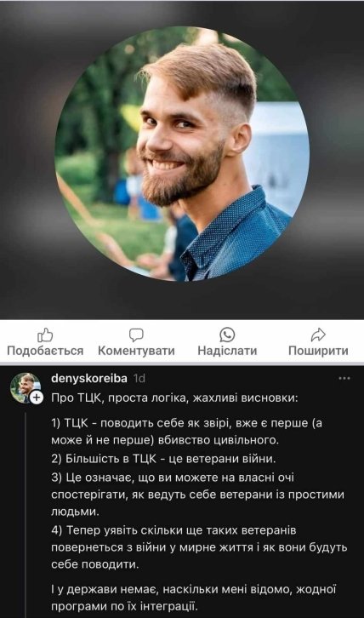Open the three-dot post options menu
The width and height of the screenshot is (364, 618).
(344, 378)
